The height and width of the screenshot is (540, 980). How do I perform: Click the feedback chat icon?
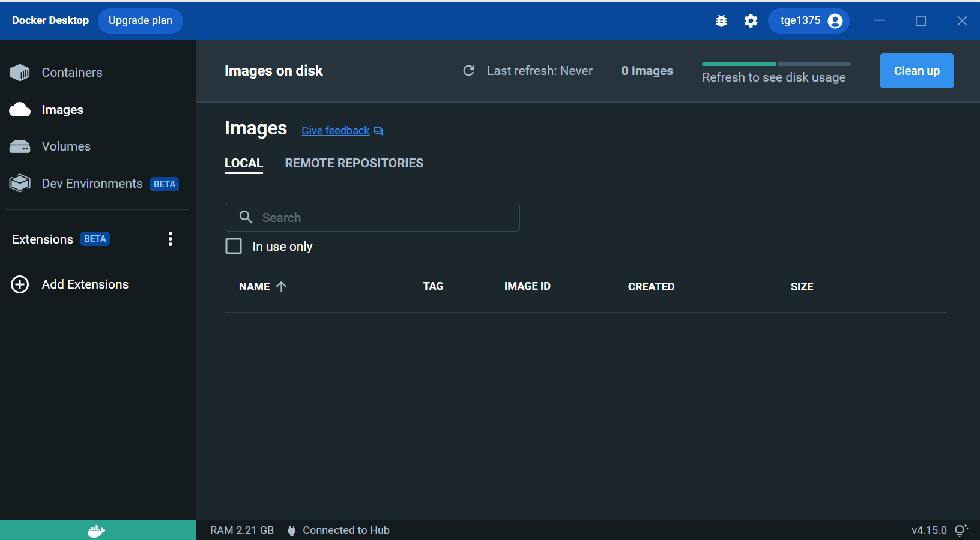tap(378, 131)
